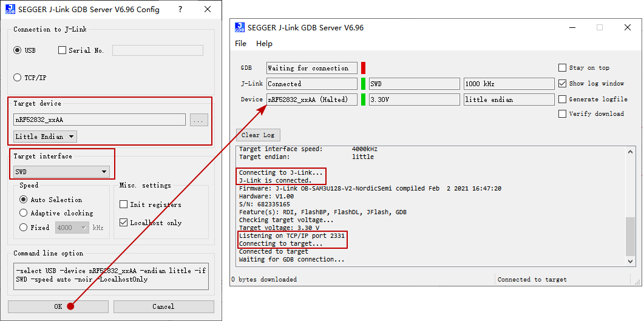Enable Verify download checkbox
The image size is (644, 321).
click(562, 113)
